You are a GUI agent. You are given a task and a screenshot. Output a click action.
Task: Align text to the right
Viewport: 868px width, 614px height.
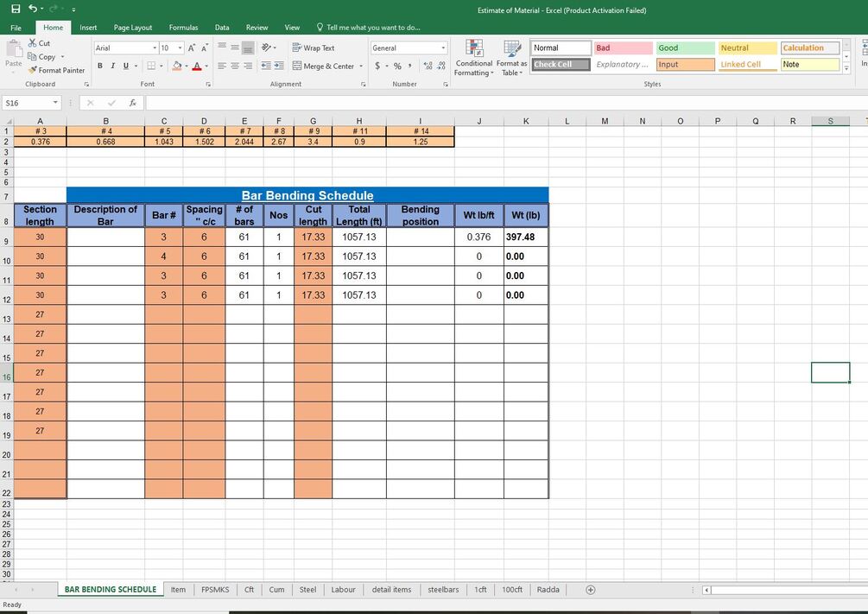248,66
